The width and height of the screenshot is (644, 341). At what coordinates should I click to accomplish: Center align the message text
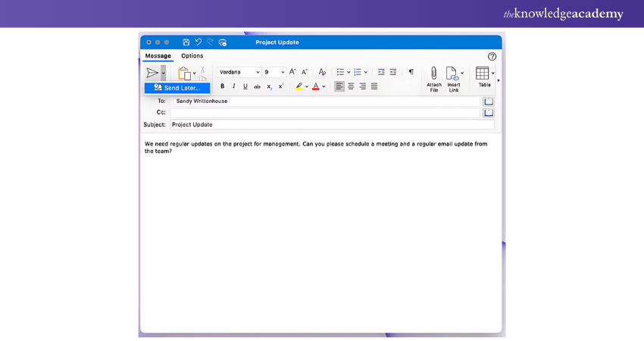click(351, 86)
